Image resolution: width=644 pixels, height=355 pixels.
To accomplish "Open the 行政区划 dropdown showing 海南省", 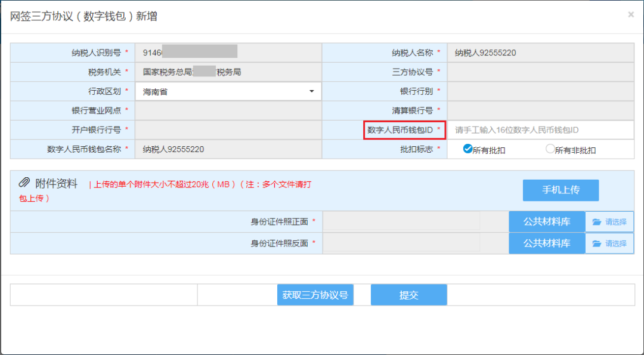I will (228, 92).
